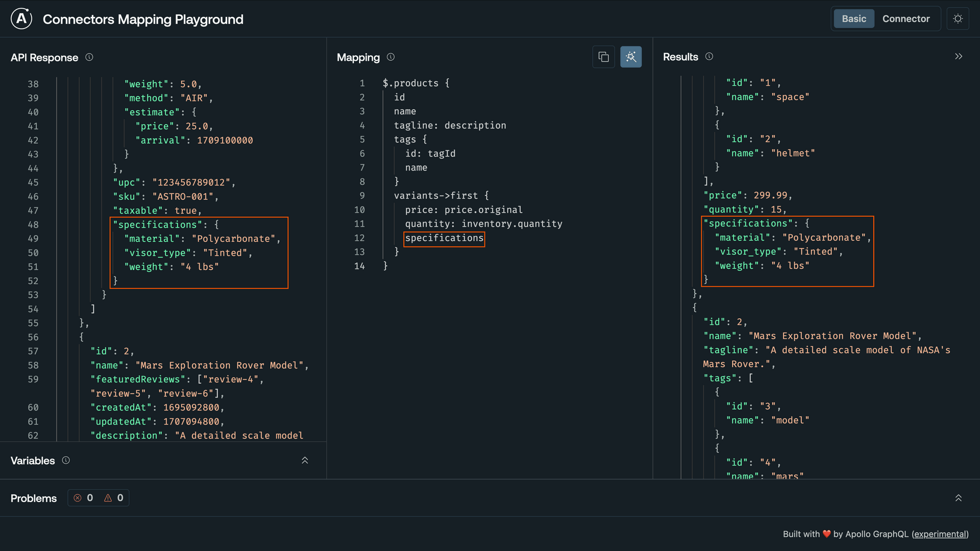Click the error count icon in Problems bar
Image resolution: width=980 pixels, height=551 pixels.
78,498
